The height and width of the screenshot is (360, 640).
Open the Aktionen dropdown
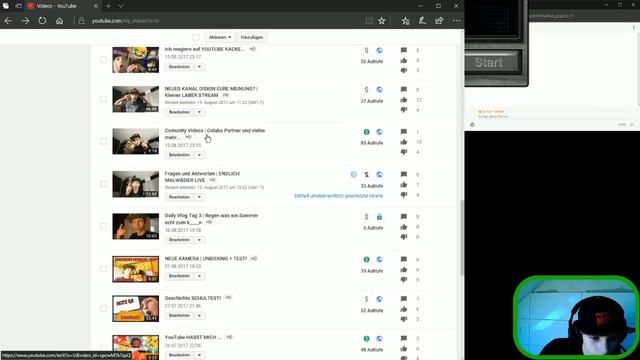click(x=220, y=37)
